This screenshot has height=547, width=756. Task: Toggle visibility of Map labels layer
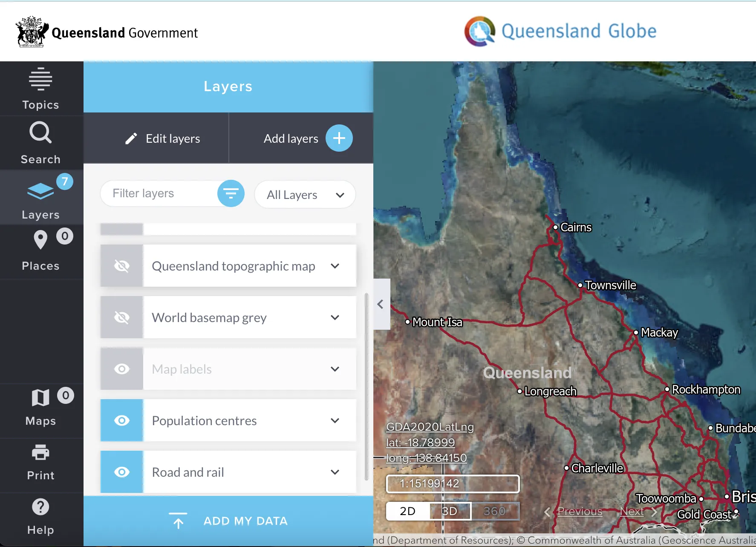tap(122, 369)
